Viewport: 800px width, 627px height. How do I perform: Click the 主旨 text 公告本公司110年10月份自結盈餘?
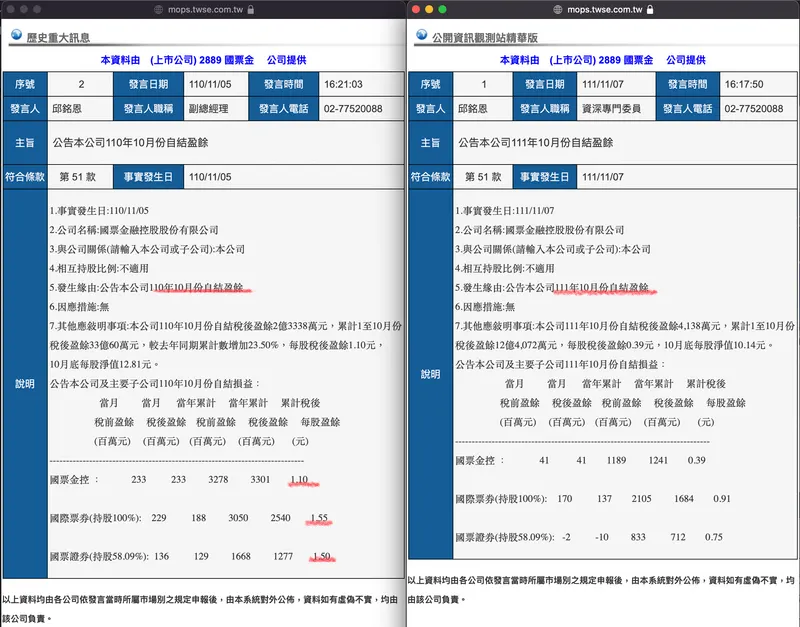click(x=131, y=142)
